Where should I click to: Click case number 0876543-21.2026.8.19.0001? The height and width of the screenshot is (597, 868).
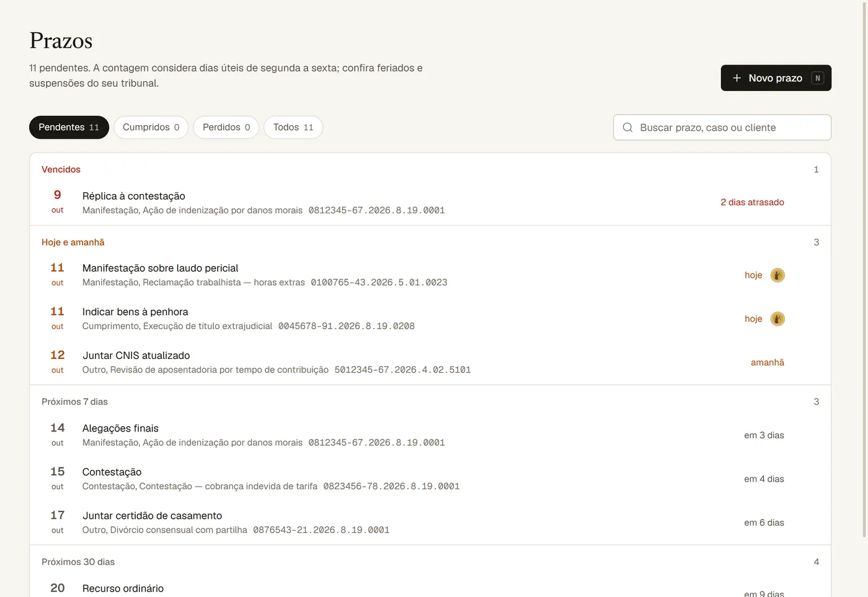click(321, 530)
